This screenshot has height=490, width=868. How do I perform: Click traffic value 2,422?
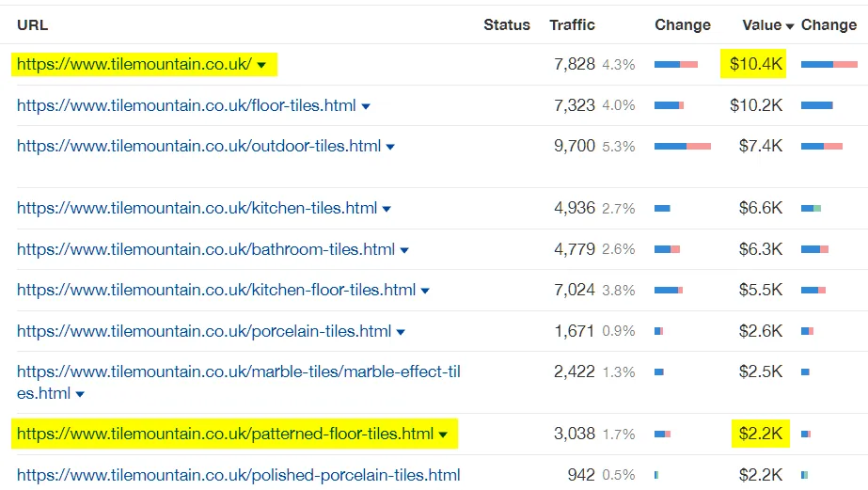[x=574, y=371]
